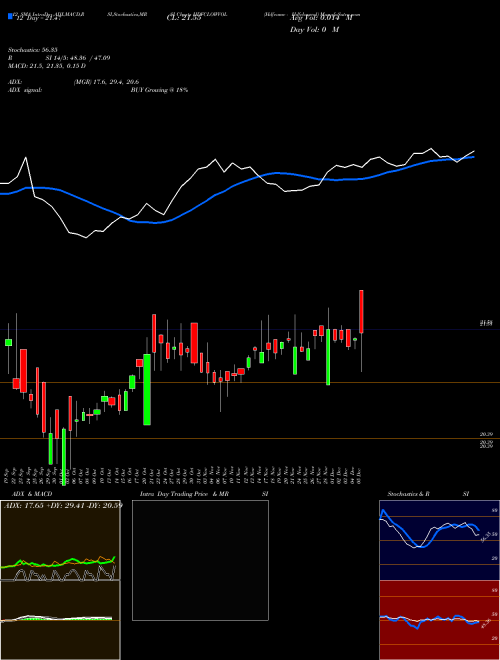
Task: Open the ADX mini chart with green line
Action: 60,540
